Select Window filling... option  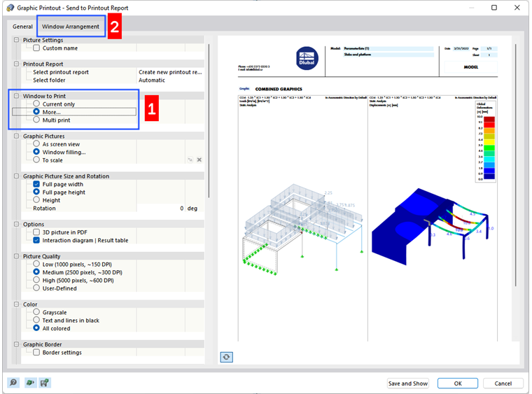pyautogui.click(x=36, y=152)
